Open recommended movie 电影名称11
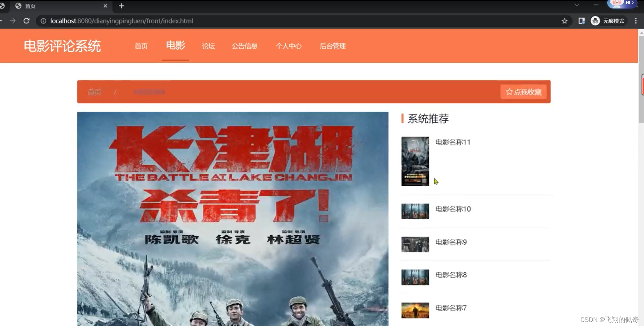Screen dimensions: 644x326 click(x=453, y=142)
